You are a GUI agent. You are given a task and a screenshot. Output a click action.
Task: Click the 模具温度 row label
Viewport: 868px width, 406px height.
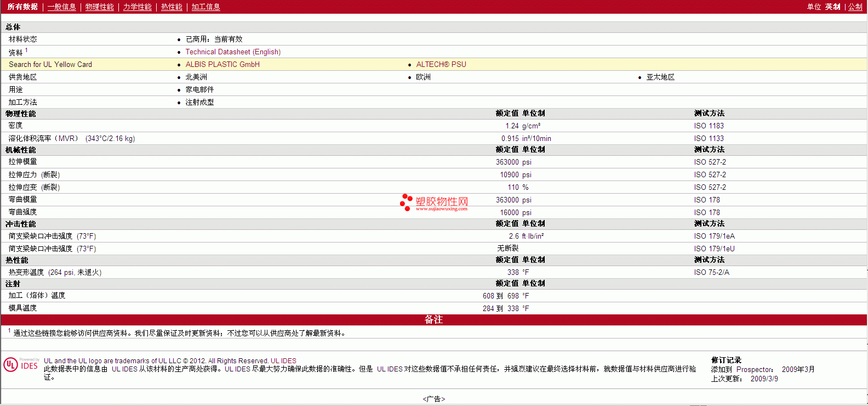point(23,308)
